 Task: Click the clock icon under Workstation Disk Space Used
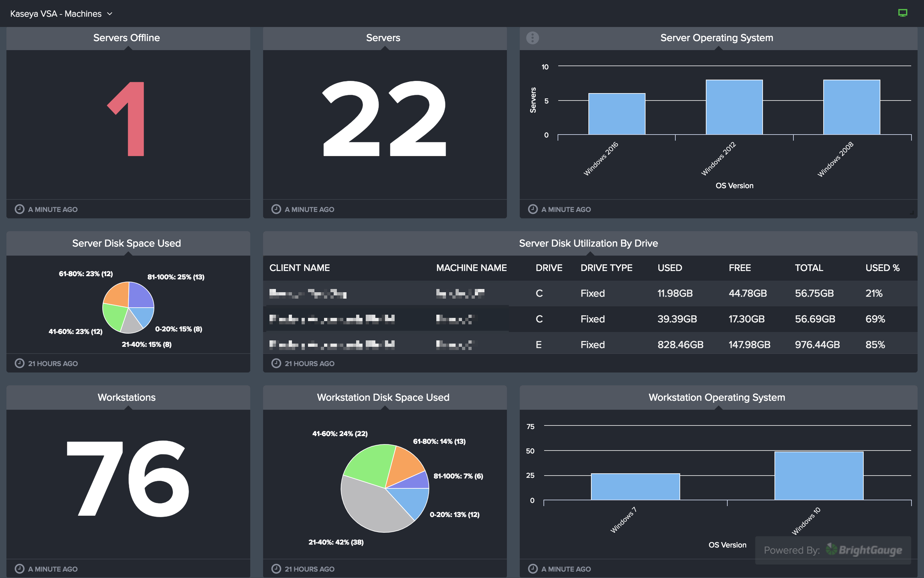click(x=276, y=568)
